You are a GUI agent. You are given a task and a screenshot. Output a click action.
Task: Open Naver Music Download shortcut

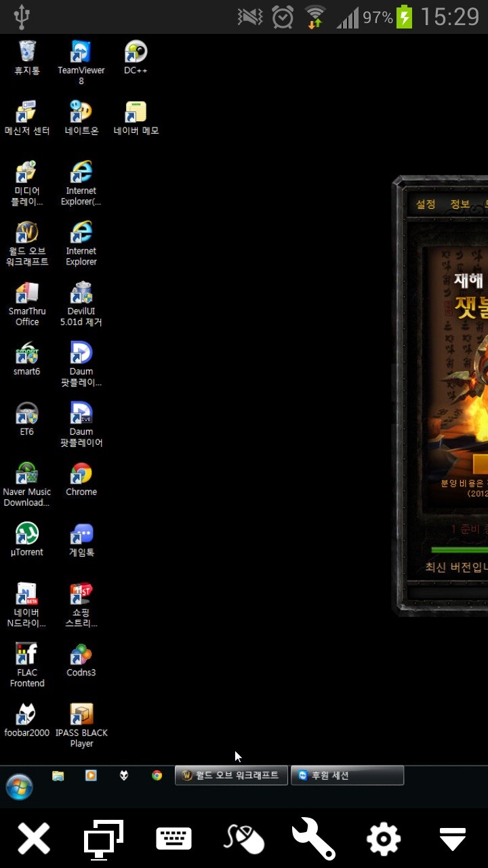pyautogui.click(x=27, y=484)
